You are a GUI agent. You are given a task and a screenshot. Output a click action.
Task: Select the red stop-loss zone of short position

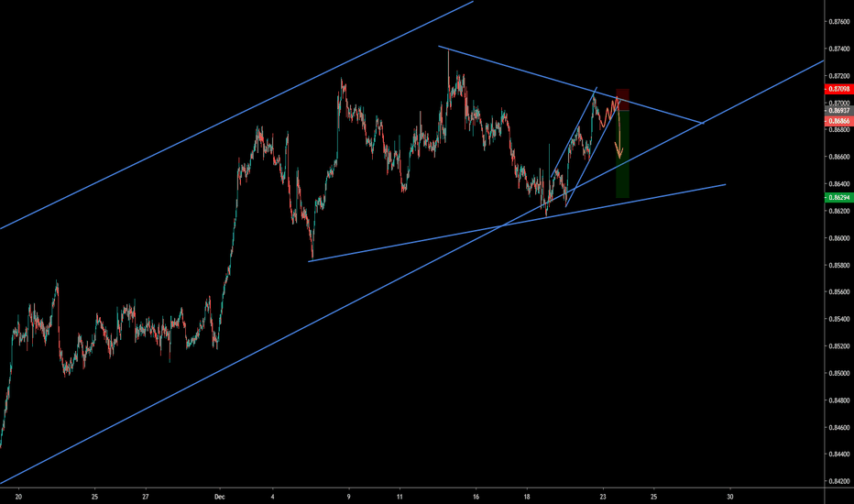tap(623, 98)
